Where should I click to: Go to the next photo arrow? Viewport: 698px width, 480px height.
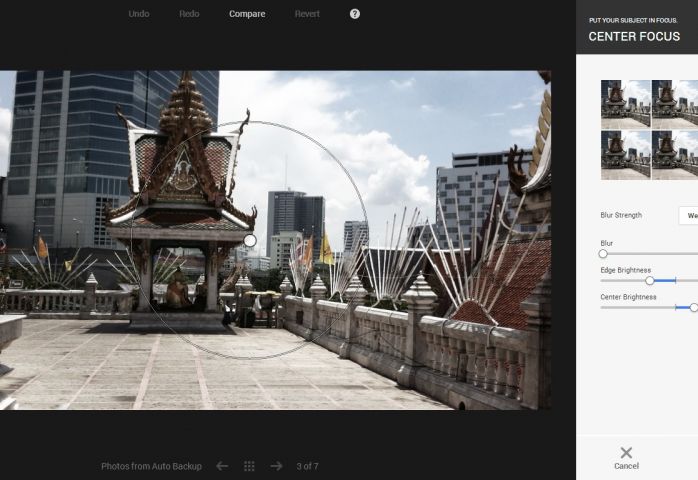[x=276, y=466]
